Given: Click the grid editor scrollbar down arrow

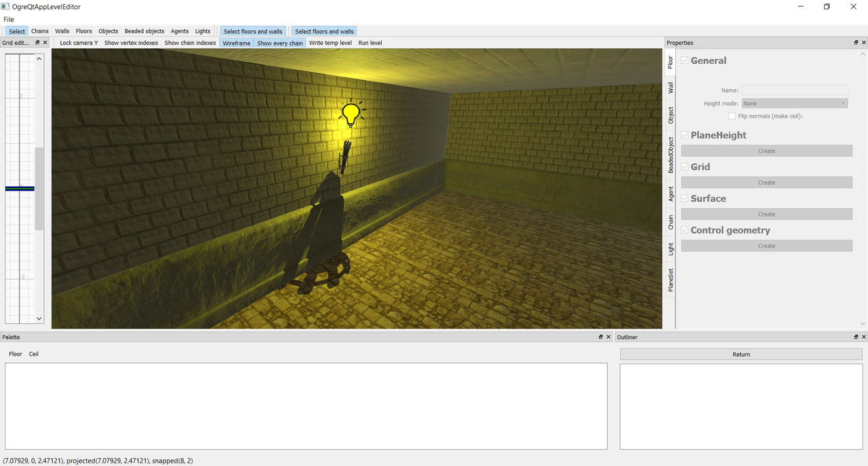Looking at the screenshot, I should (39, 318).
